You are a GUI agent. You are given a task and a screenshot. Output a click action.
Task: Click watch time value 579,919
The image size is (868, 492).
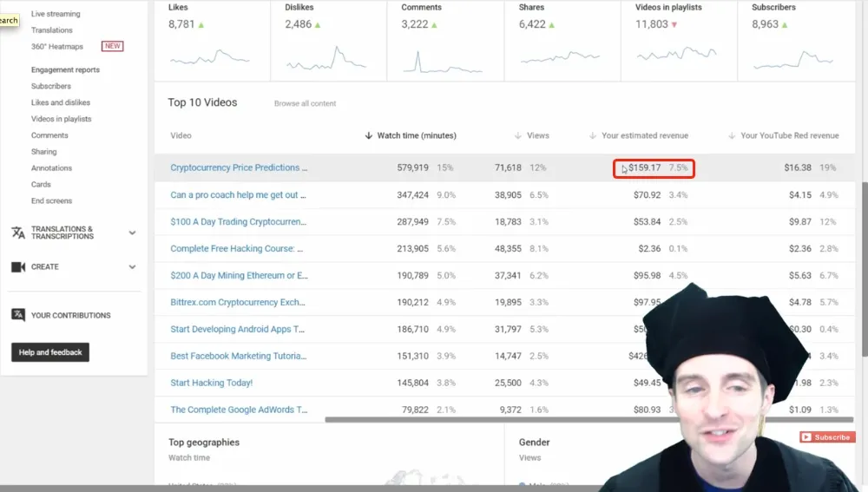[x=412, y=167]
